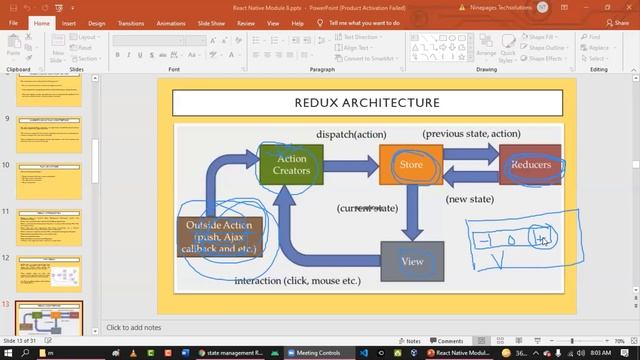Select slide 10 thumbnail
The width and height of the screenshot is (640, 360).
click(x=49, y=181)
